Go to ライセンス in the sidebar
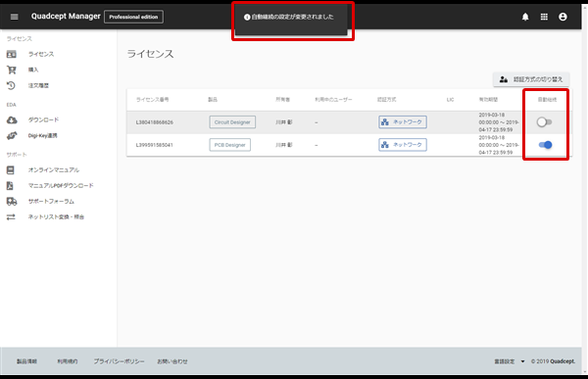The image size is (588, 379). (41, 55)
